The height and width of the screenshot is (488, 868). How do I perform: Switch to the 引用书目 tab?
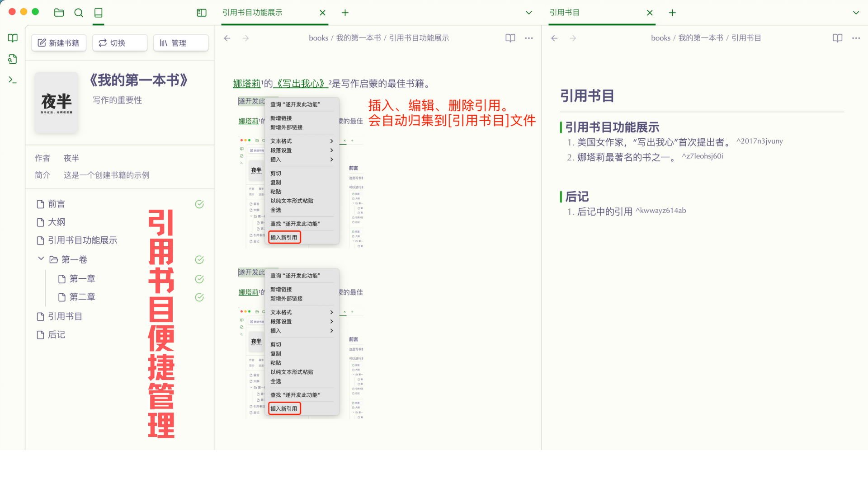[564, 13]
